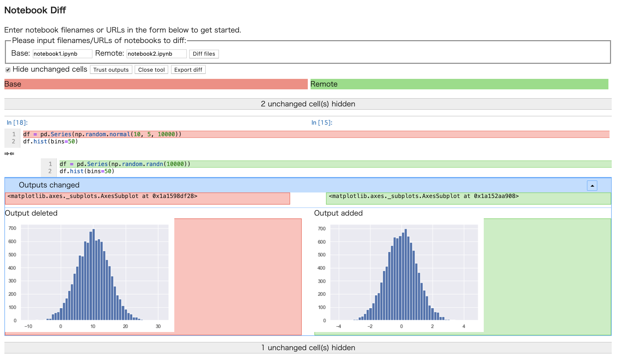620x364 pixels.
Task: Click the merge arrows icon between cells
Action: 9,154
